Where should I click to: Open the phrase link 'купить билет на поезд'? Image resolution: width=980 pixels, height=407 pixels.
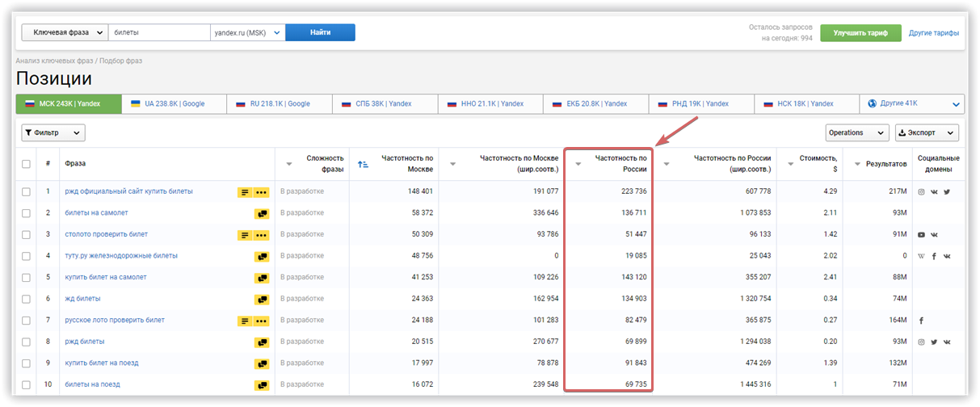pos(102,363)
